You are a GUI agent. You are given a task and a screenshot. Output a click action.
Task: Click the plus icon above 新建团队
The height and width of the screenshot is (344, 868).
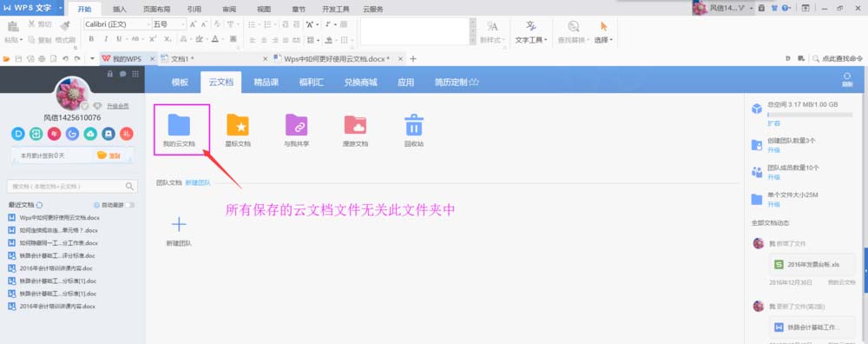click(179, 224)
